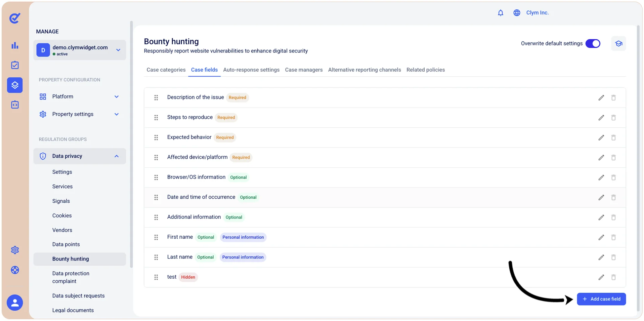Switch to the Case categories tab

166,70
